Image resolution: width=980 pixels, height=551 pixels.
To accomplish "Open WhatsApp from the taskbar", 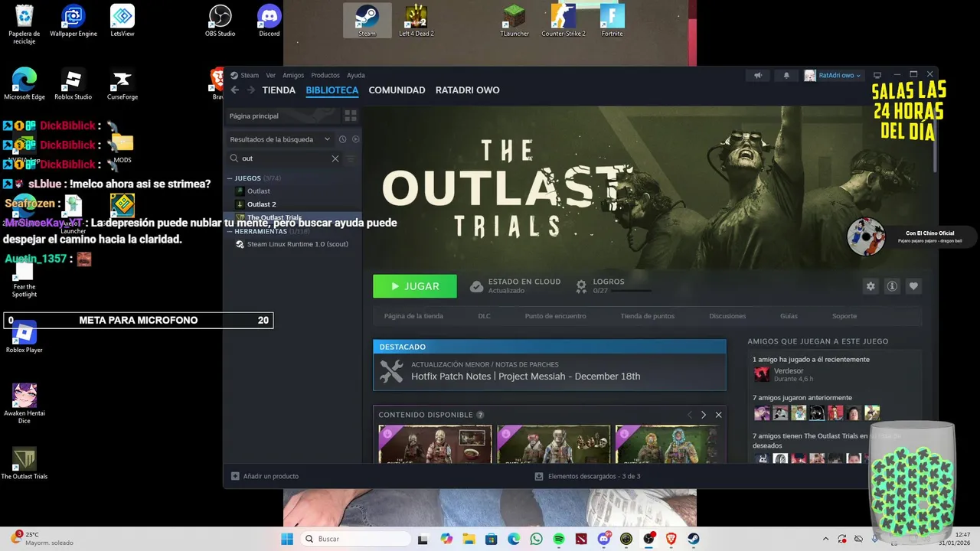I will pyautogui.click(x=536, y=539).
